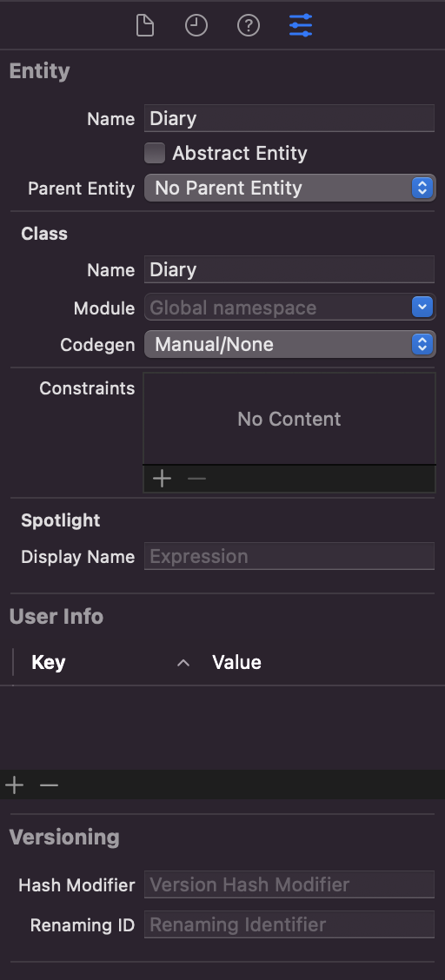
Task: Add a constraint with the plus icon
Action: coord(163,479)
